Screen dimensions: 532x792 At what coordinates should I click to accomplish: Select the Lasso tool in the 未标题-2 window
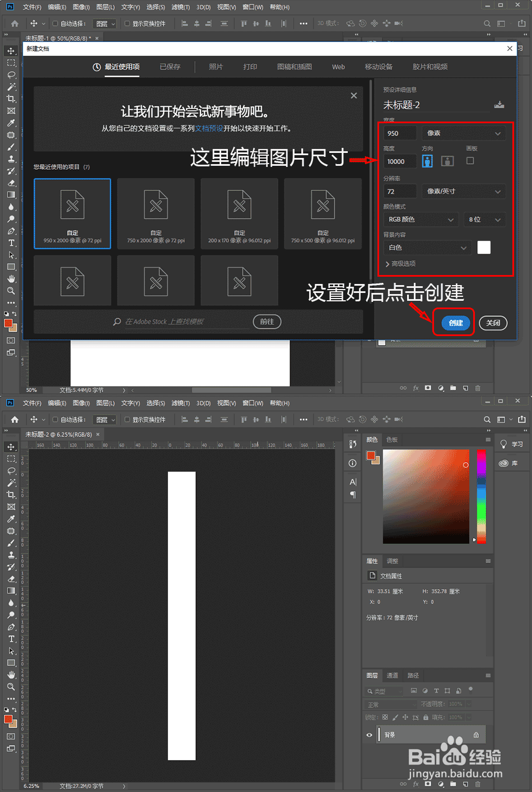click(11, 470)
